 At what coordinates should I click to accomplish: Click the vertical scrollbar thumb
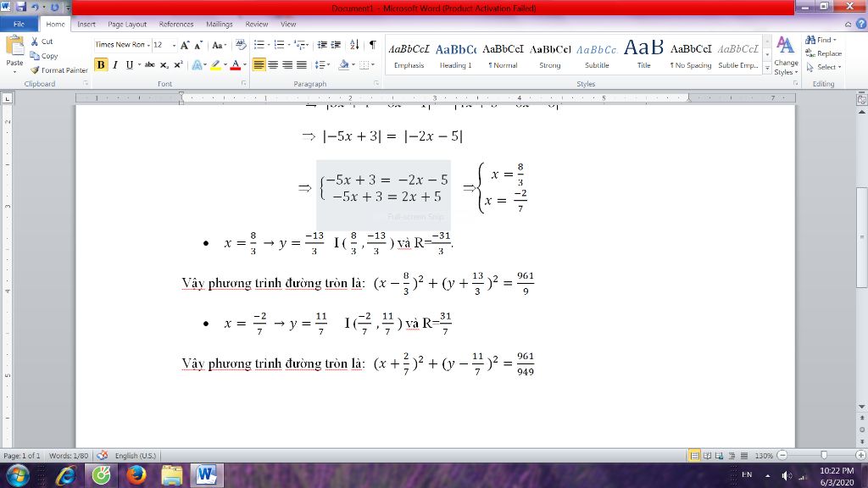pyautogui.click(x=861, y=237)
